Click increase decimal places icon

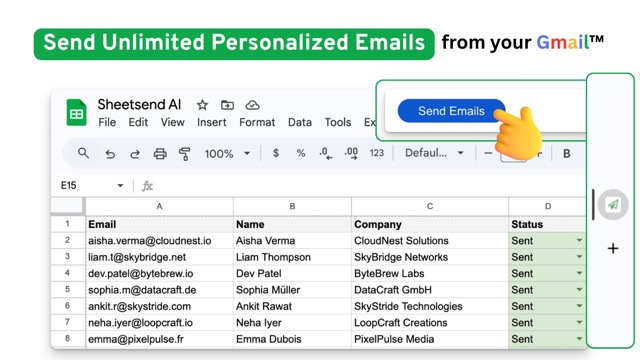coord(351,153)
